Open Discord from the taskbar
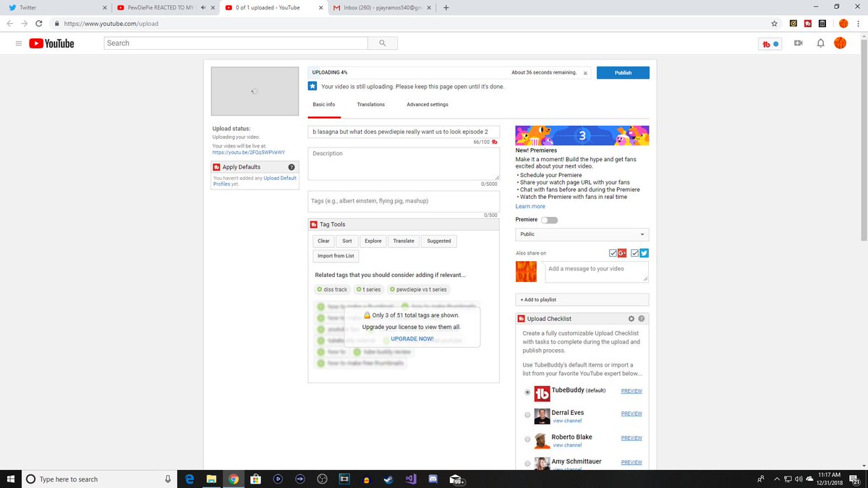The height and width of the screenshot is (488, 868). [434, 479]
